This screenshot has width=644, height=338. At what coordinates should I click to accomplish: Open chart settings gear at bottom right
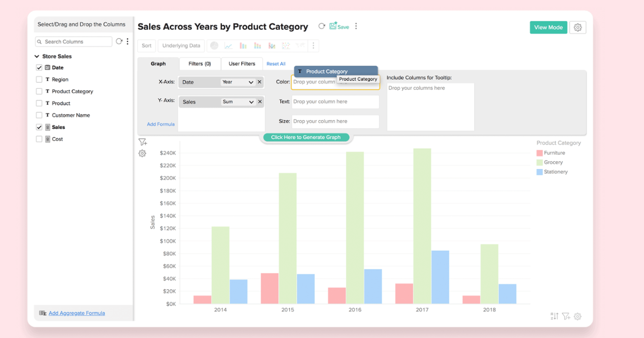pos(578,316)
